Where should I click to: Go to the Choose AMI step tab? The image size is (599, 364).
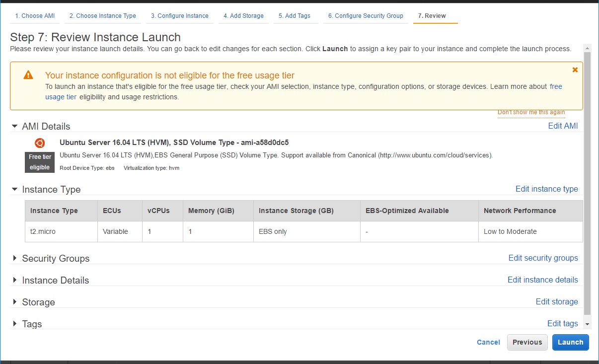(35, 16)
